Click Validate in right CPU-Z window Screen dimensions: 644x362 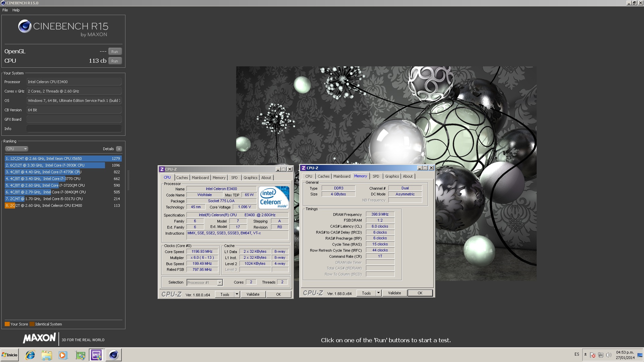point(394,293)
